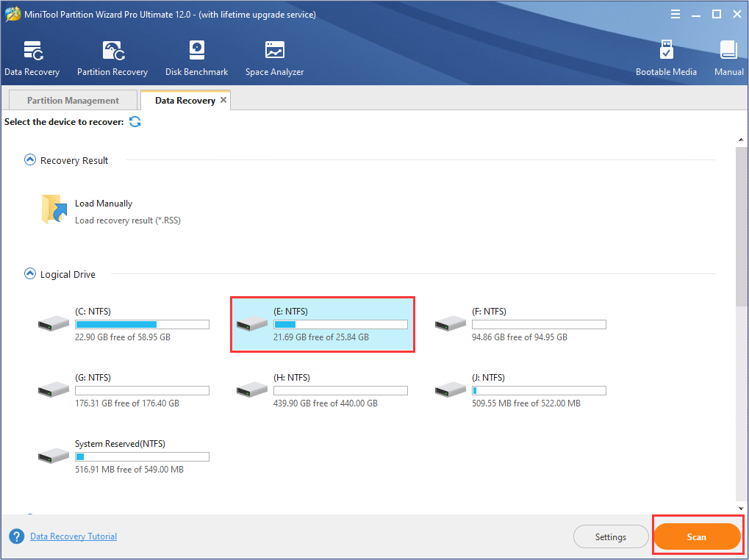Click the G: drive usage bar

[x=143, y=390]
